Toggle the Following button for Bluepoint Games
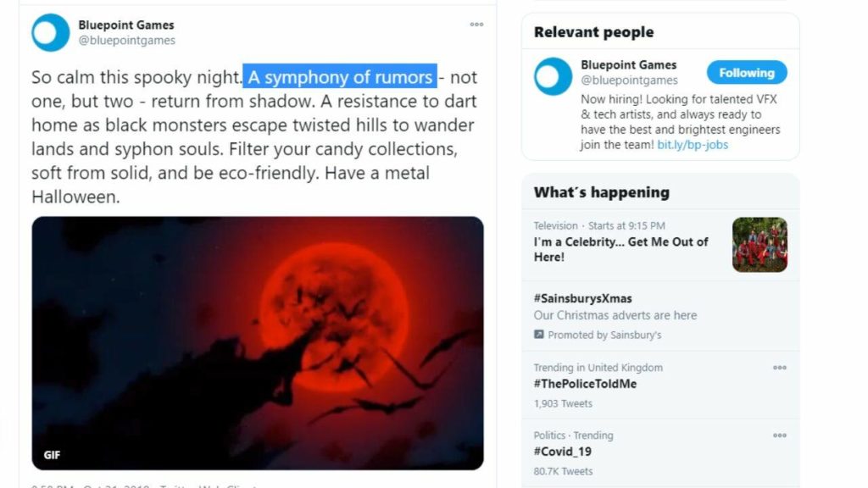Image resolution: width=868 pixels, height=488 pixels. (x=746, y=73)
